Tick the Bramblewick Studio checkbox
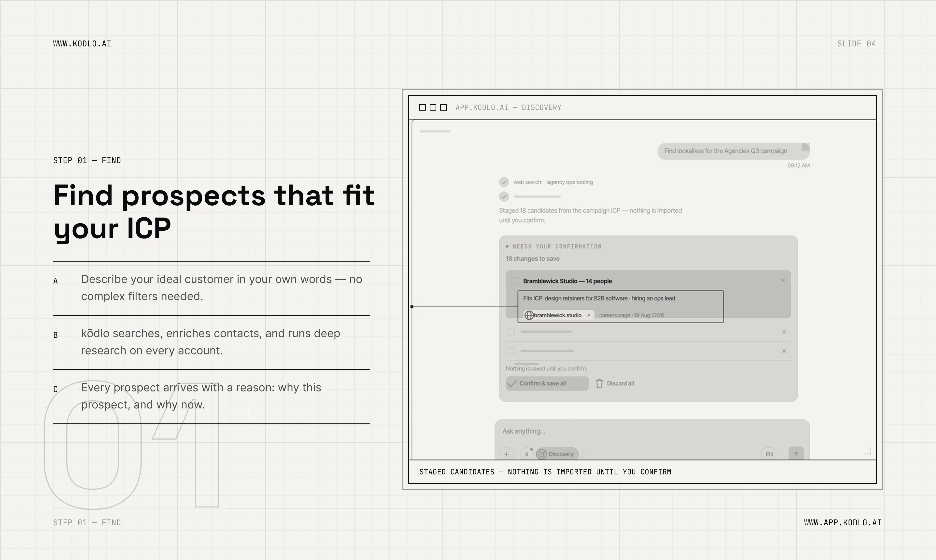This screenshot has height=560, width=936. tap(515, 281)
